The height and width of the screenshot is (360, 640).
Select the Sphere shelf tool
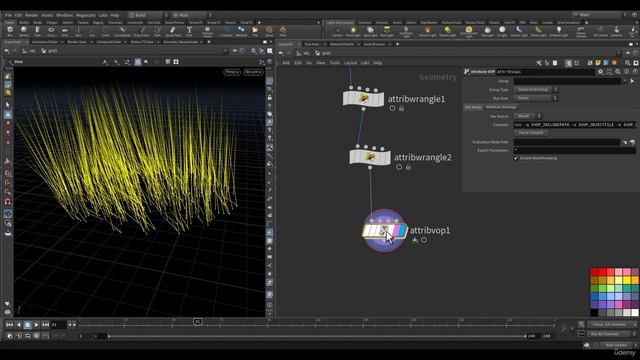(x=24, y=31)
